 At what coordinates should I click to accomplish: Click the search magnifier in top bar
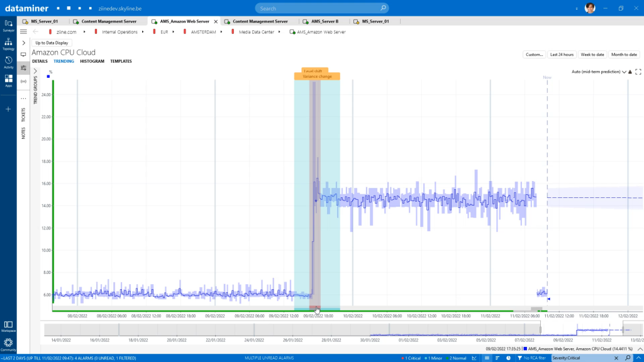[383, 8]
